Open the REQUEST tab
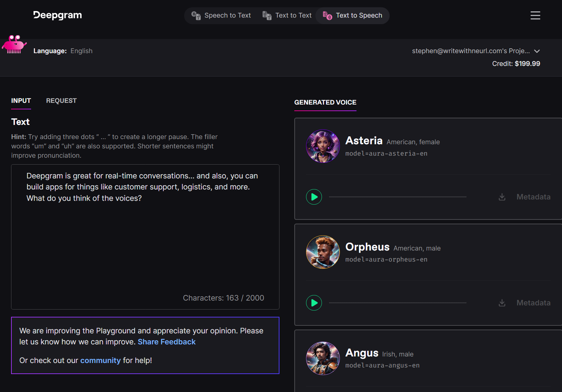Image resolution: width=562 pixels, height=392 pixels. (61, 101)
